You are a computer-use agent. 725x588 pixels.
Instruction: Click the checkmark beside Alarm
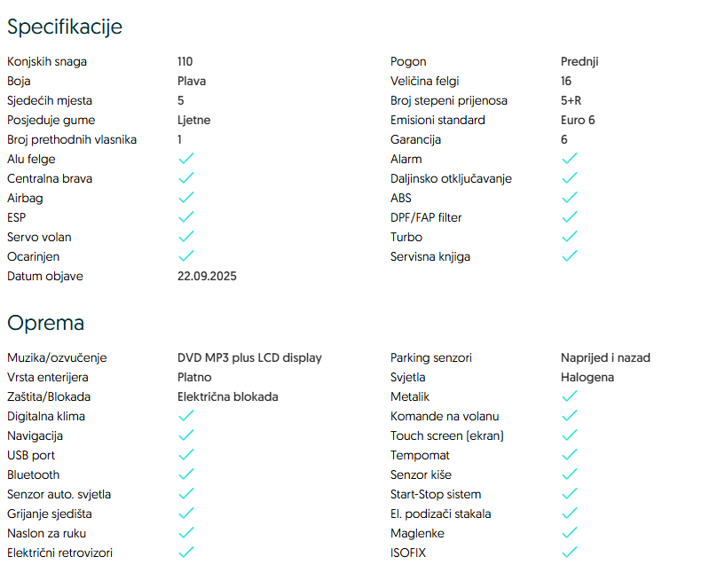[570, 159]
